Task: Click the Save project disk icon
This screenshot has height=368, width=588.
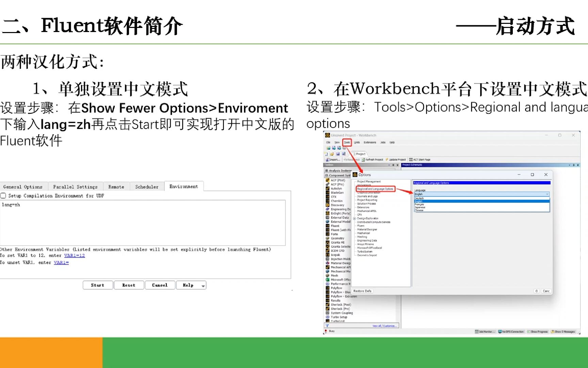Action: [338, 154]
